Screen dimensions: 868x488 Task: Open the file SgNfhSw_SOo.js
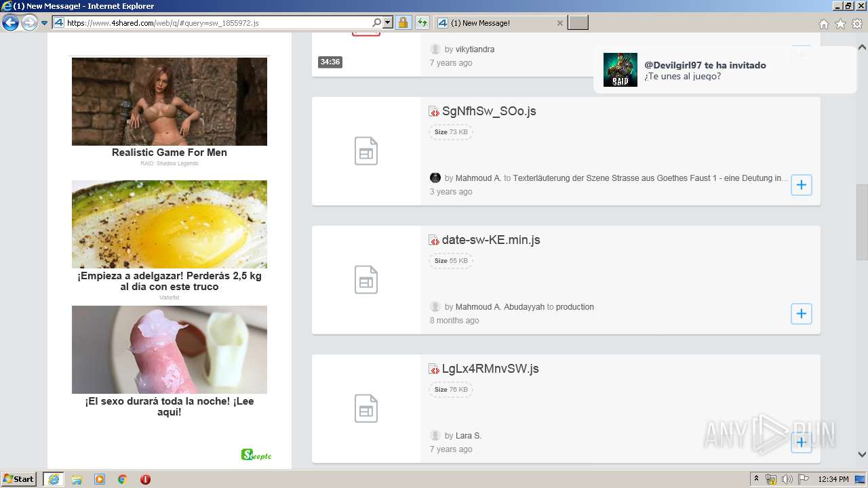489,111
